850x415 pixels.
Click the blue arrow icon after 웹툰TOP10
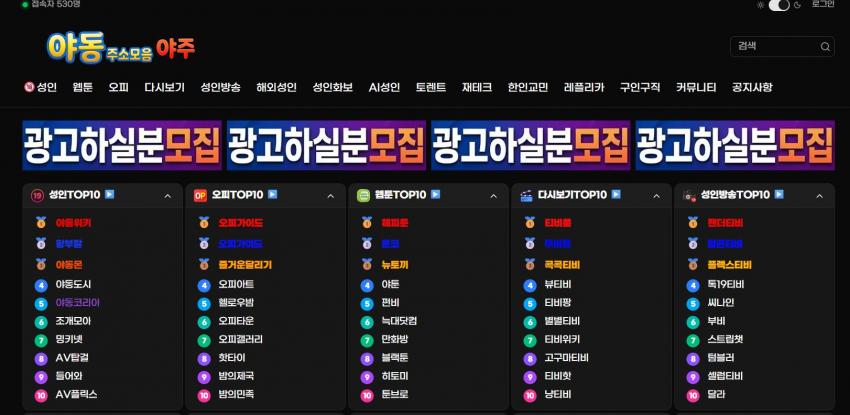pos(435,195)
